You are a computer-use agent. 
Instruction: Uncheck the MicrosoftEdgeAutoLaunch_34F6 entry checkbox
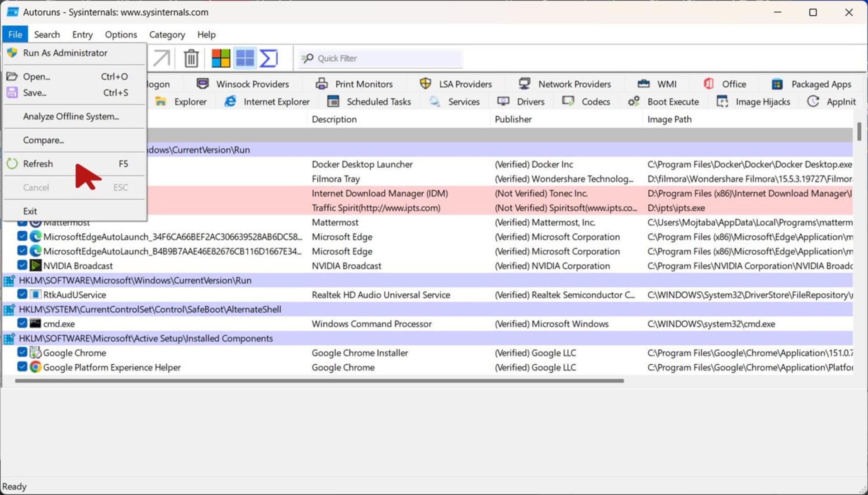22,236
